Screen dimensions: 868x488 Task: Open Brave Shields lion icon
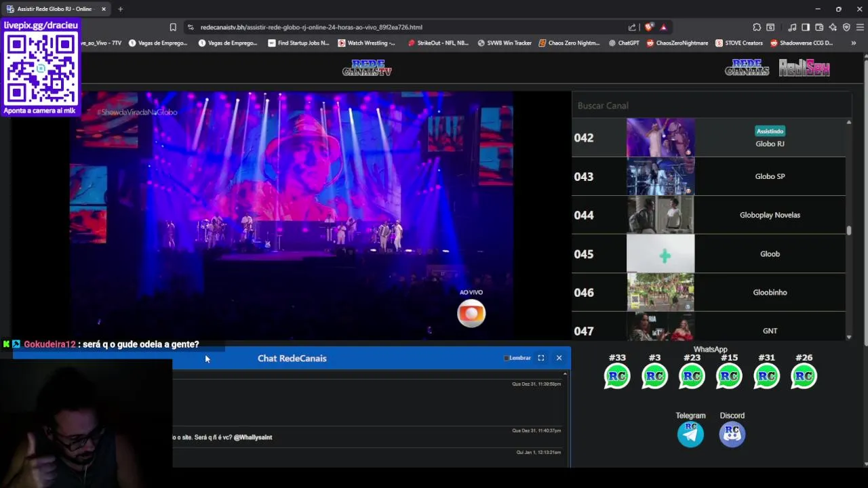point(649,27)
